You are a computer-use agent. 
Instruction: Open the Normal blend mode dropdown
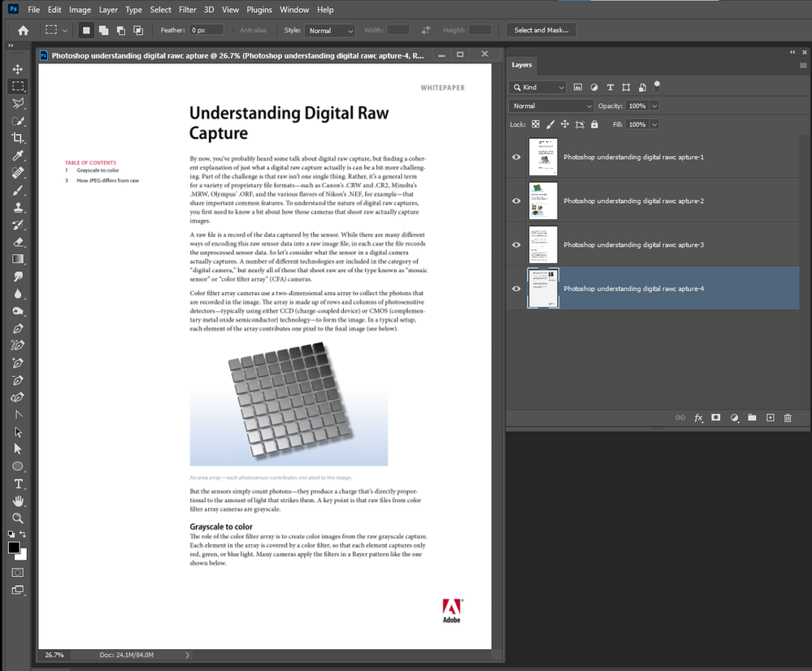click(552, 106)
